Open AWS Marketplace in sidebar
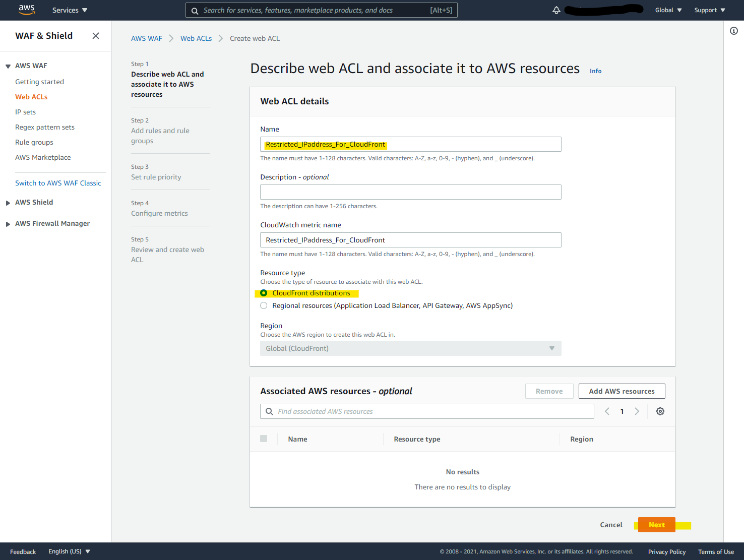The image size is (744, 560). [43, 157]
